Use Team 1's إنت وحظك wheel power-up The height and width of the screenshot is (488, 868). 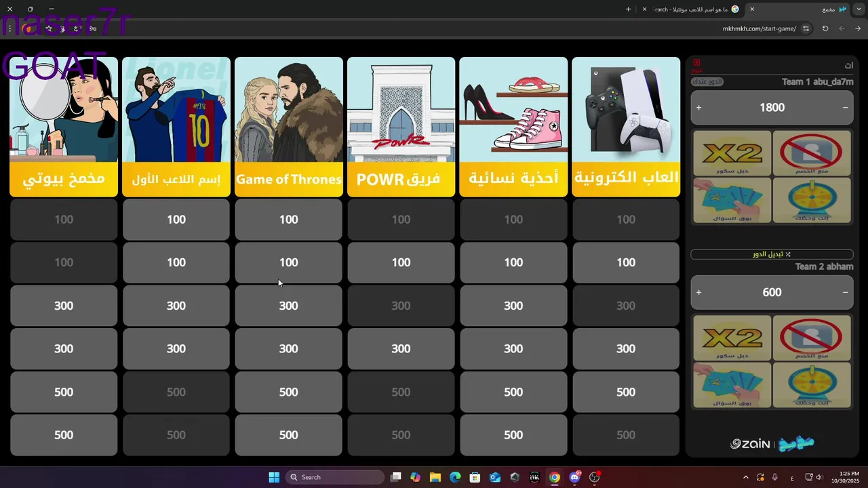(x=812, y=201)
